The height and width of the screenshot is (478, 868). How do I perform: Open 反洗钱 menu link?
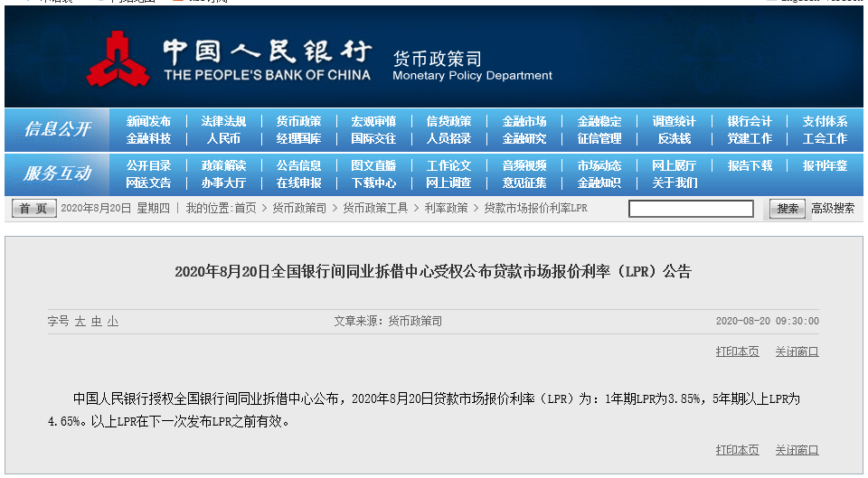[675, 138]
